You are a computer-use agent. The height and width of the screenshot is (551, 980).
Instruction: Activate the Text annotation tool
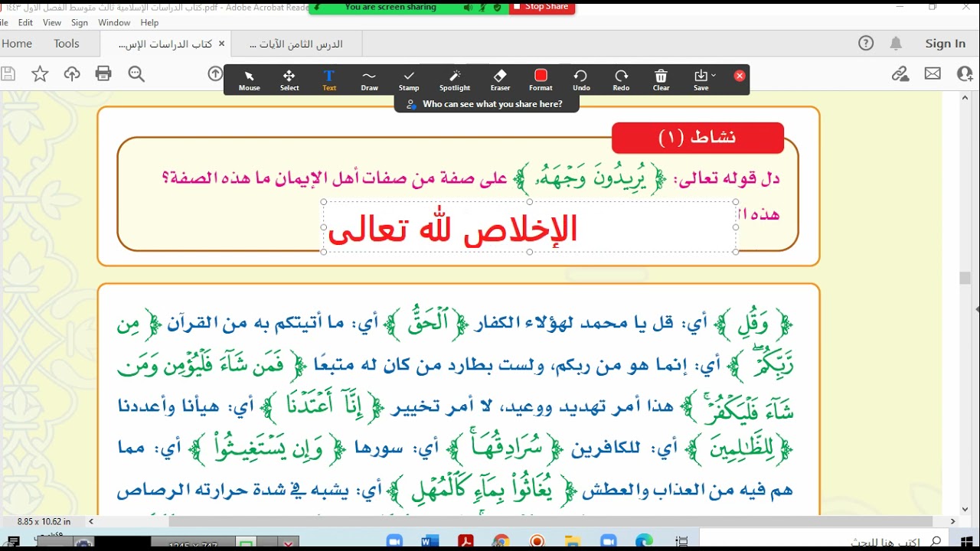point(329,80)
